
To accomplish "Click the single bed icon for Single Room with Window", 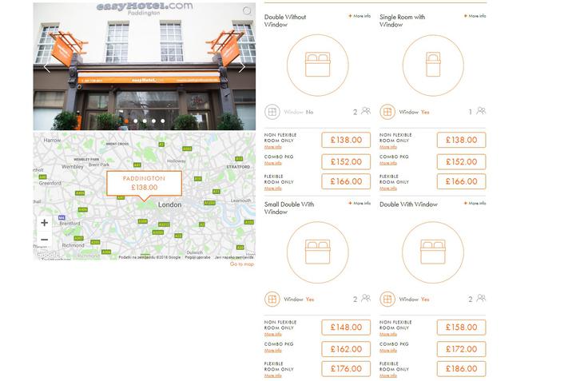I will point(433,65).
